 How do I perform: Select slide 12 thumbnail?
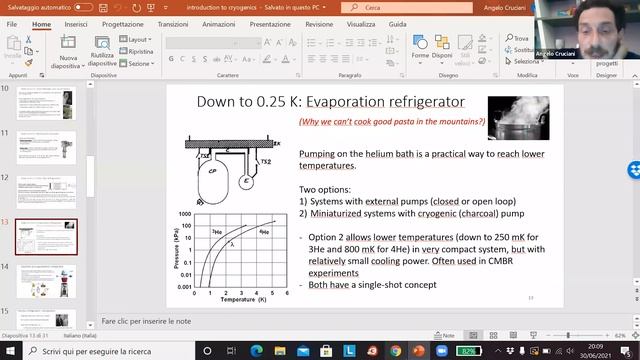point(47,192)
